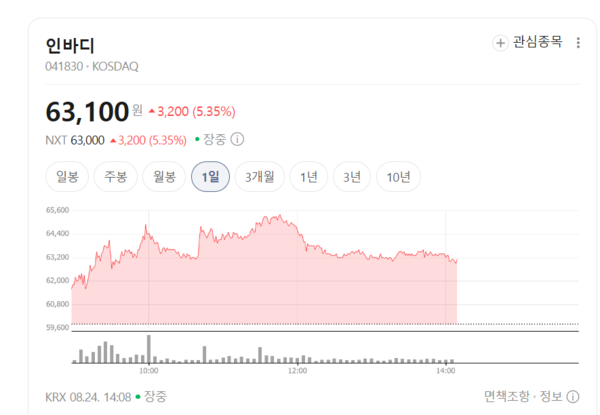Switch to the 주봉 weekly candle tab
600x415 pixels.
[x=116, y=177]
